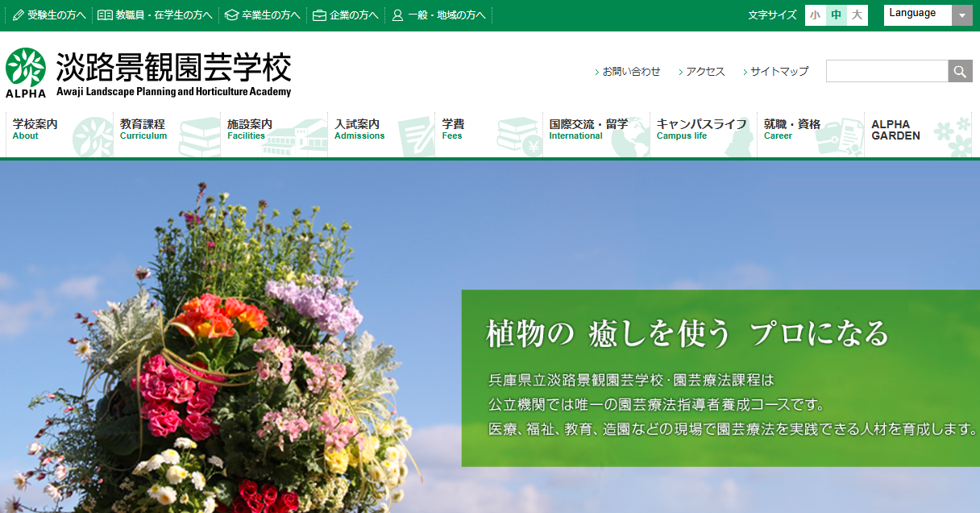Click the 文字サイズ label
Screen dimensions: 980x513
[772, 15]
